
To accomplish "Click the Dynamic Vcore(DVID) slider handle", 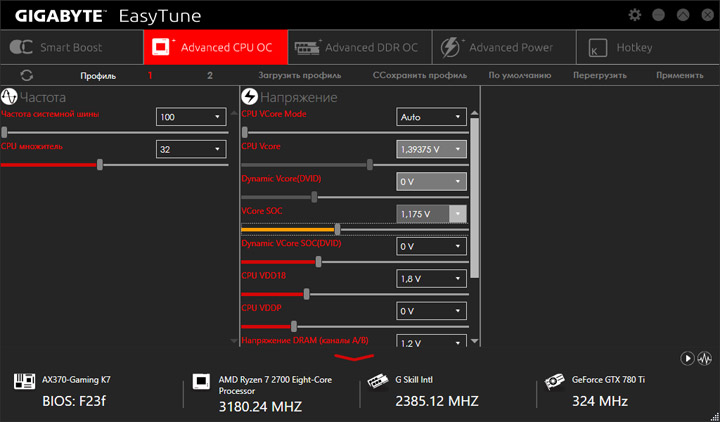I will (314, 197).
